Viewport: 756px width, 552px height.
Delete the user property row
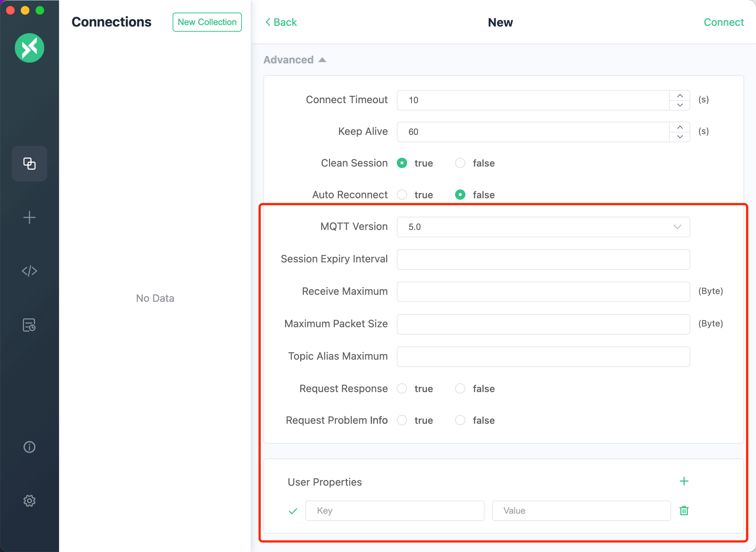click(x=684, y=511)
